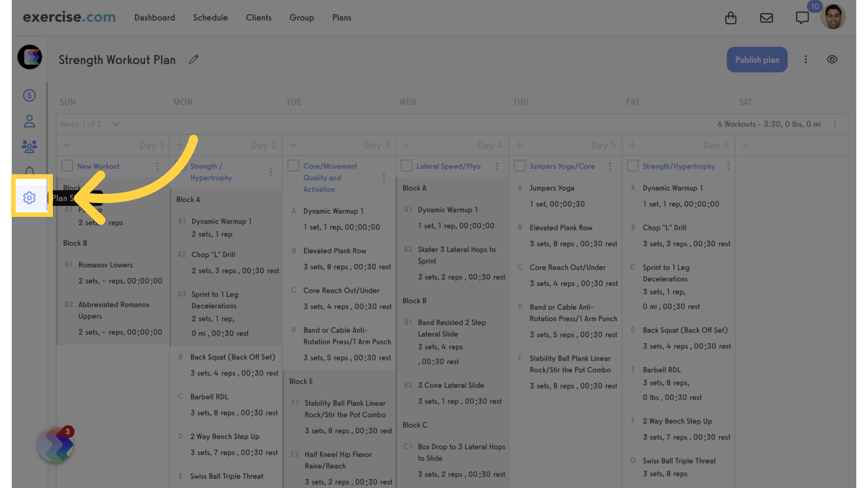Screen dimensions: 868x488
Task: Open Strength/Hypertrophy Day 6 kebab menu
Action: pos(728,166)
